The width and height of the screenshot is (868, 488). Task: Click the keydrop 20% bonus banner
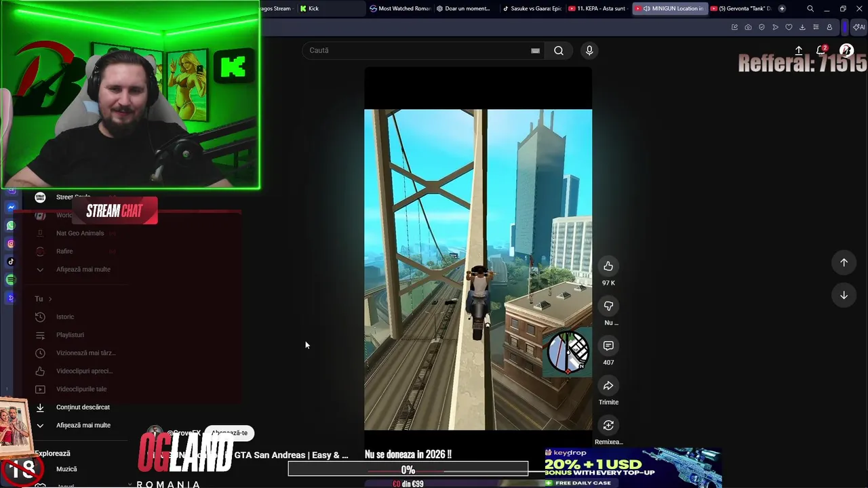(x=632, y=468)
